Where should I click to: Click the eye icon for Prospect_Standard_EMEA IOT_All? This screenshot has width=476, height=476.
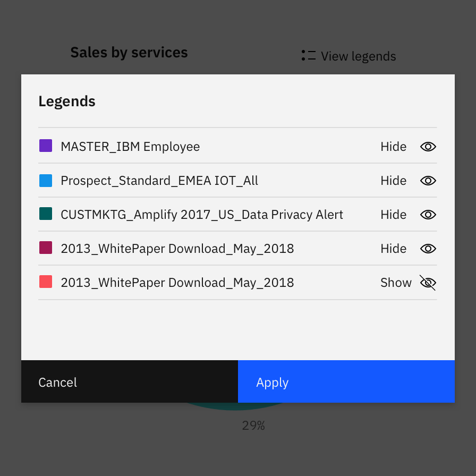[x=428, y=181]
